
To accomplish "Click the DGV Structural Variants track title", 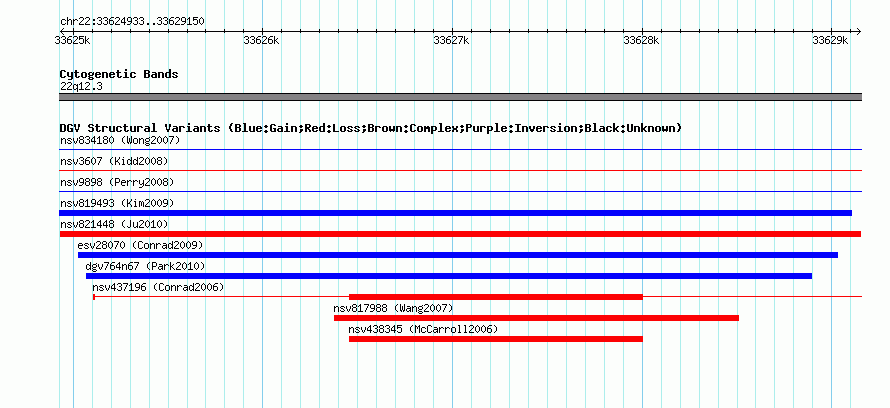I will (x=371, y=128).
